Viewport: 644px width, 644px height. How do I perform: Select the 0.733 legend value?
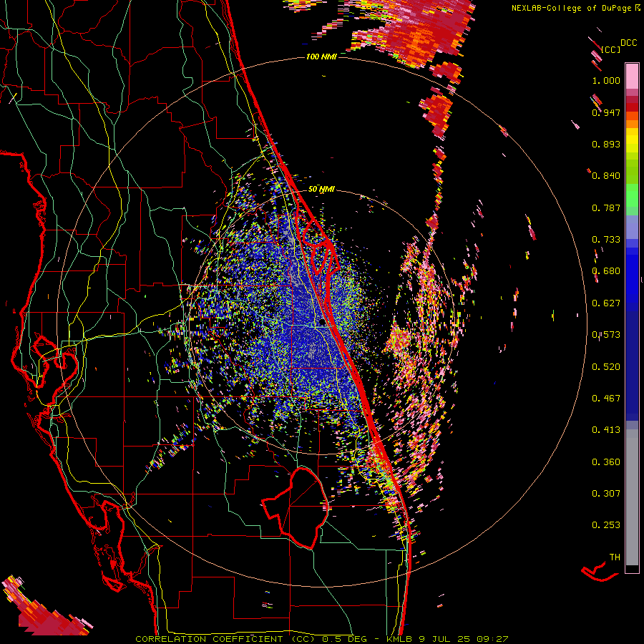[606, 240]
